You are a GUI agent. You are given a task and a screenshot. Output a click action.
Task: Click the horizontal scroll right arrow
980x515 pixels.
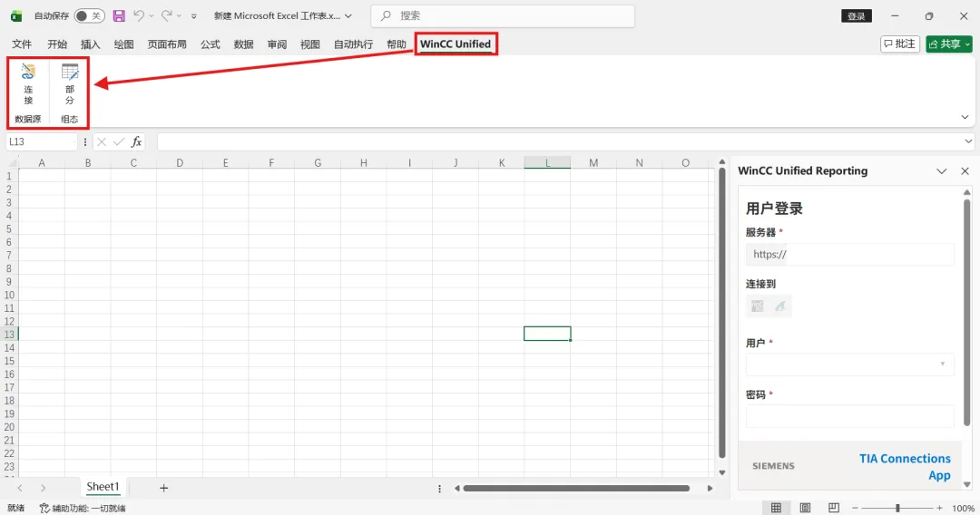pyautogui.click(x=710, y=488)
